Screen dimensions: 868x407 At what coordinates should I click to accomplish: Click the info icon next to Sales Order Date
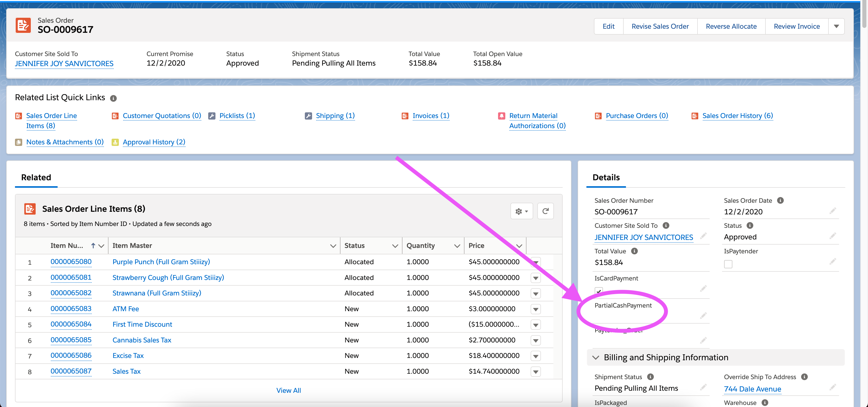click(x=780, y=200)
